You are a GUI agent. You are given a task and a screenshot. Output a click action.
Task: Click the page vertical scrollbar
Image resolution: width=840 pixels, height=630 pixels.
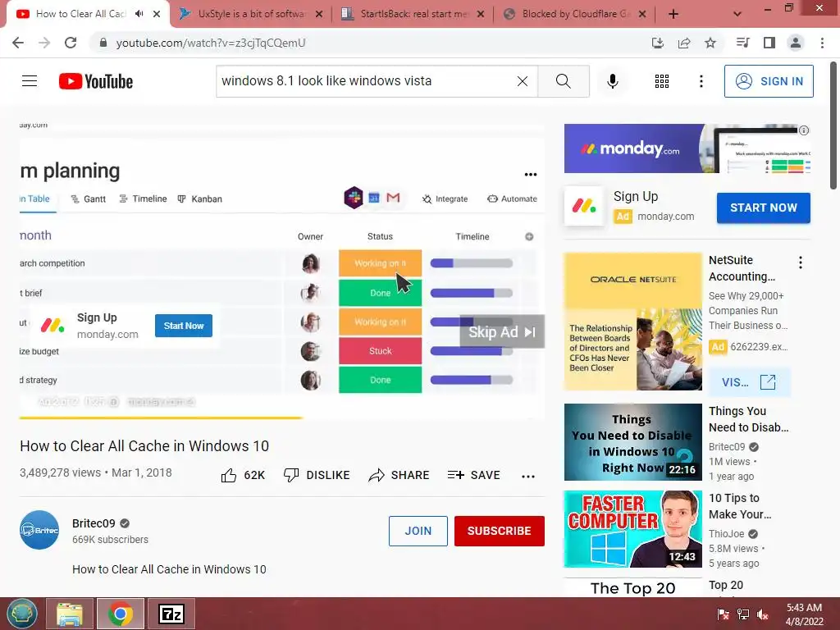833,126
